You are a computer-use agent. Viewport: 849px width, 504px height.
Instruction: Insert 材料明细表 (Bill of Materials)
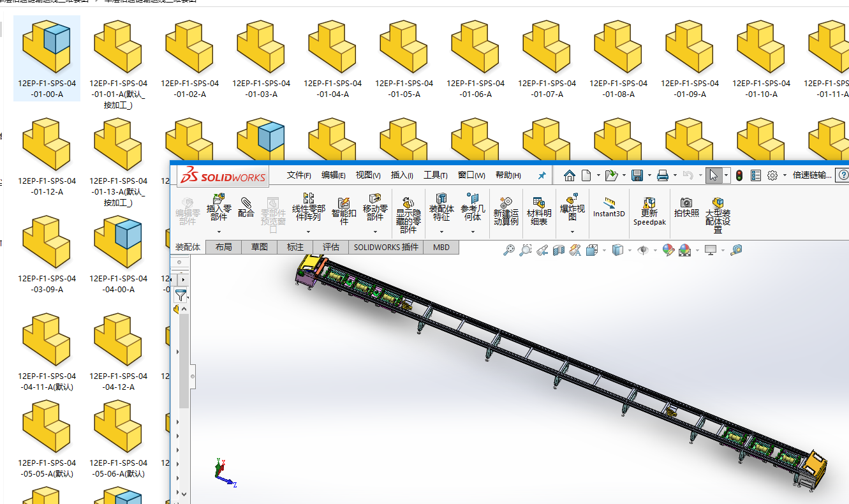coord(539,211)
